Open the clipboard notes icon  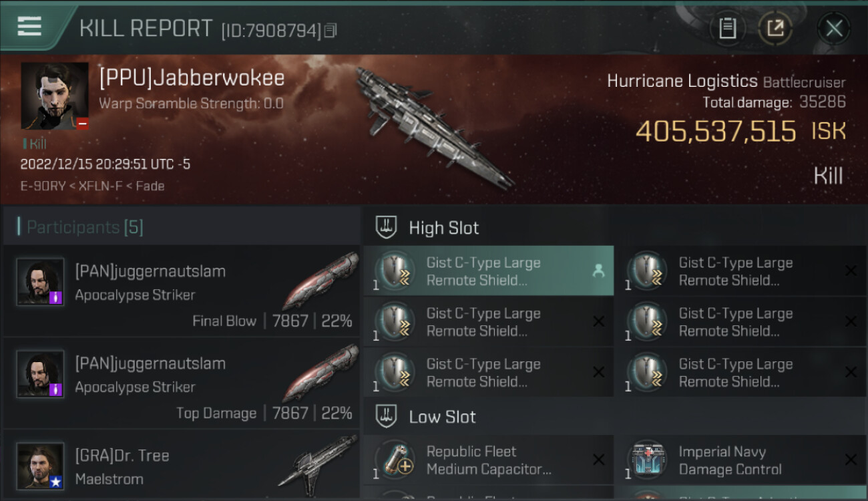(727, 28)
